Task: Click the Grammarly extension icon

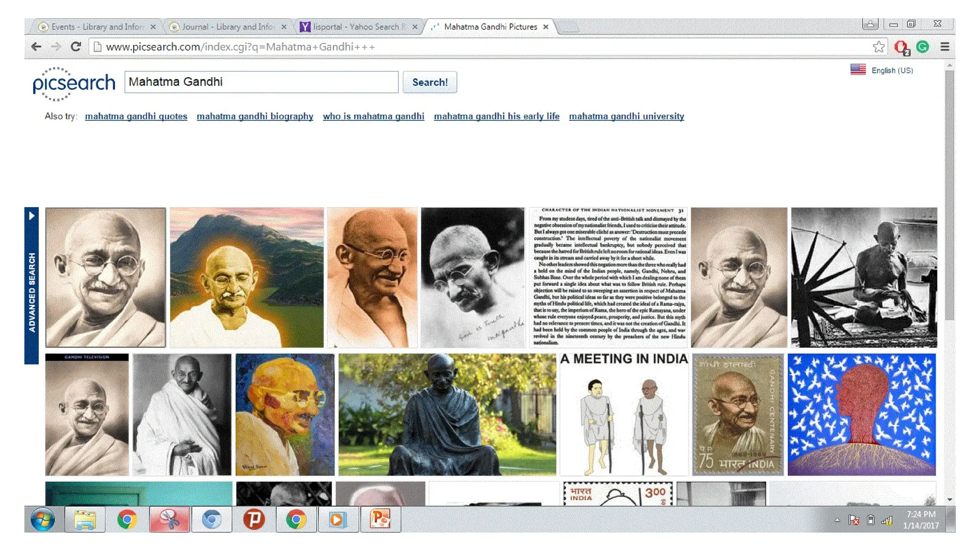Action: 923,47
